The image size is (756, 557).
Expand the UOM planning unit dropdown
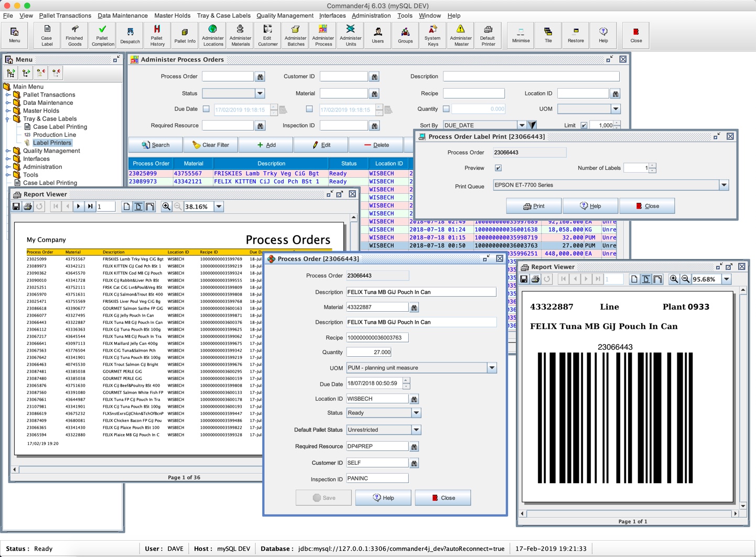click(x=492, y=368)
